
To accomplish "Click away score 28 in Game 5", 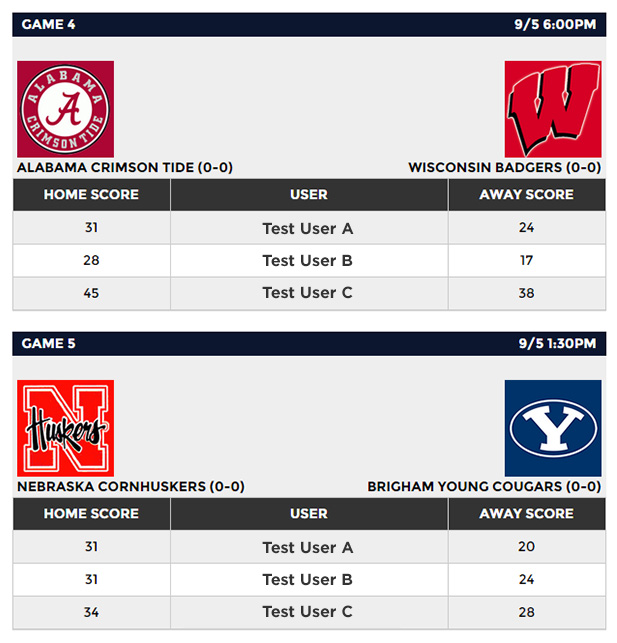I will tap(526, 612).
